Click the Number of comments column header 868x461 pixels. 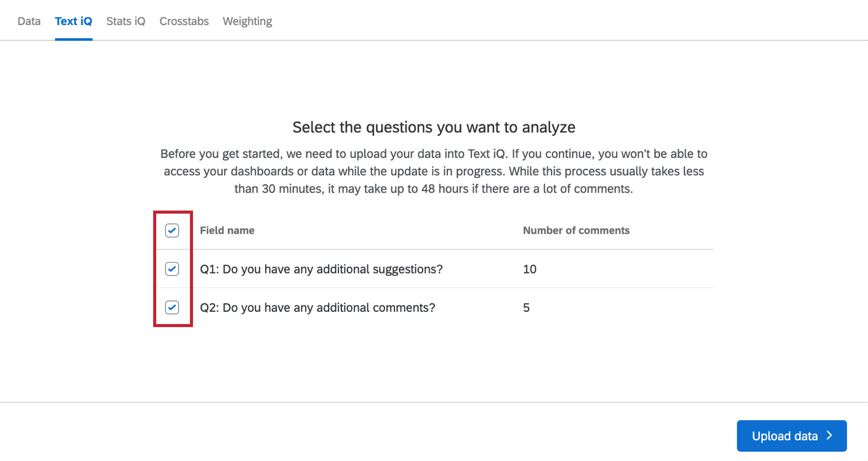pos(576,230)
